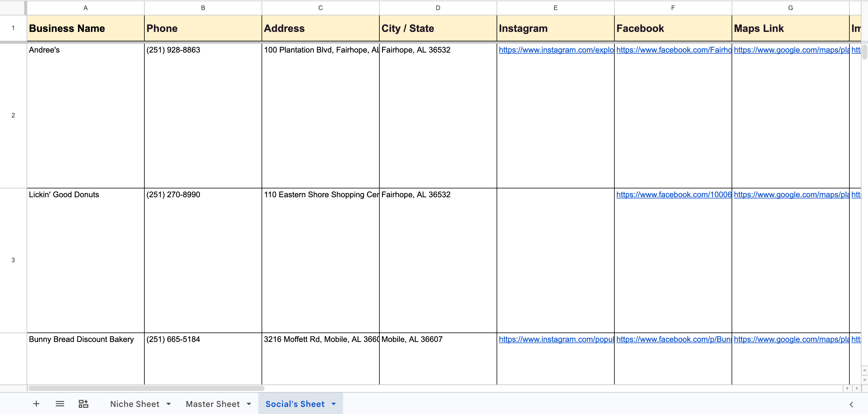Open Andree's Facebook link
The height and width of the screenshot is (414, 868).
673,50
